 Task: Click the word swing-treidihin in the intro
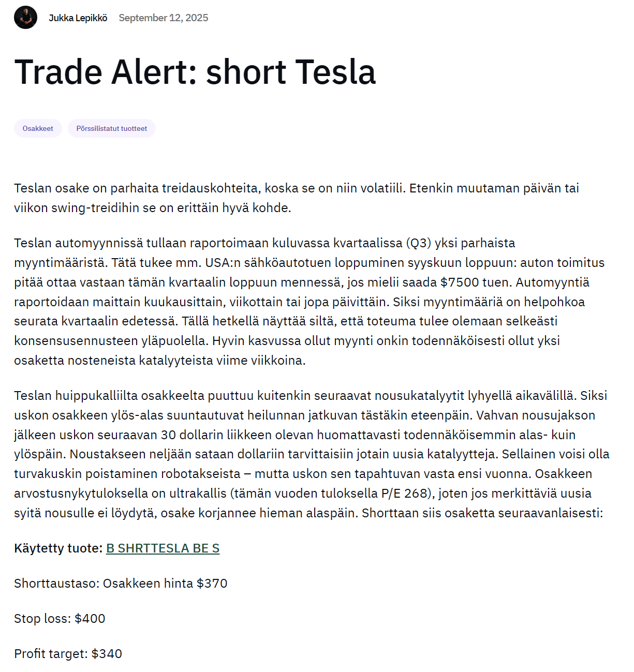pos(96,208)
